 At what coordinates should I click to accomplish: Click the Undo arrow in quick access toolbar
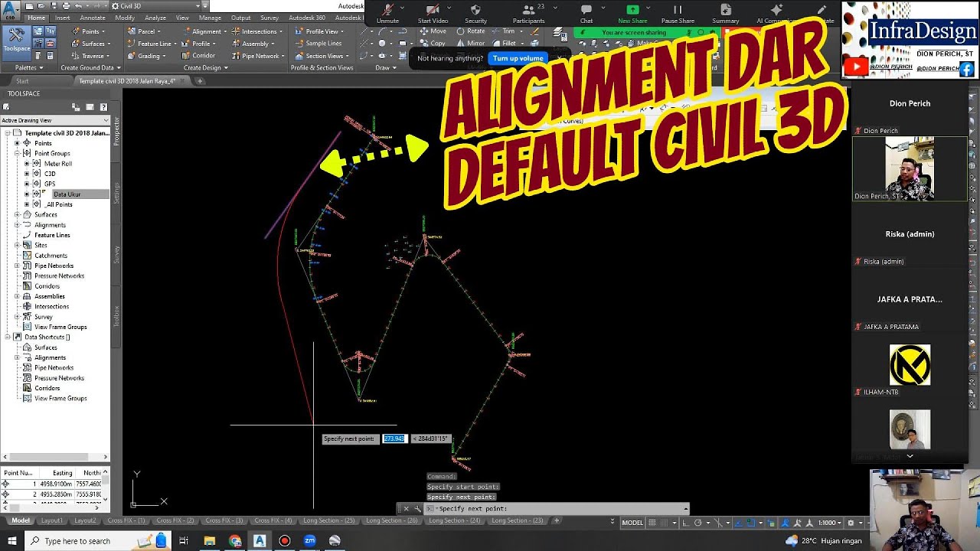pyautogui.click(x=77, y=6)
